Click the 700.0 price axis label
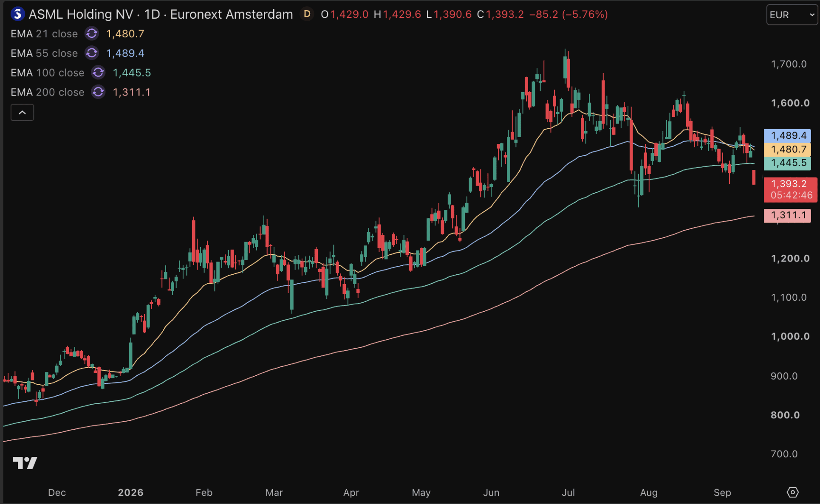820x504 pixels. point(784,454)
